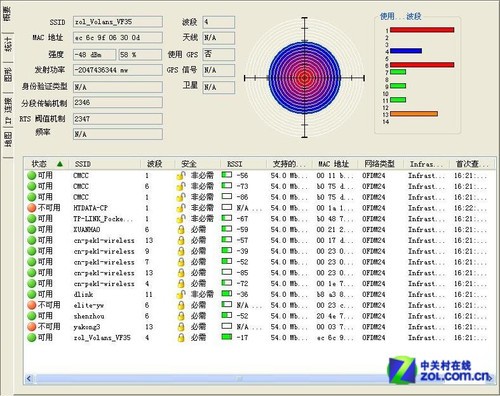Select the XUANHAO network name

(87, 230)
